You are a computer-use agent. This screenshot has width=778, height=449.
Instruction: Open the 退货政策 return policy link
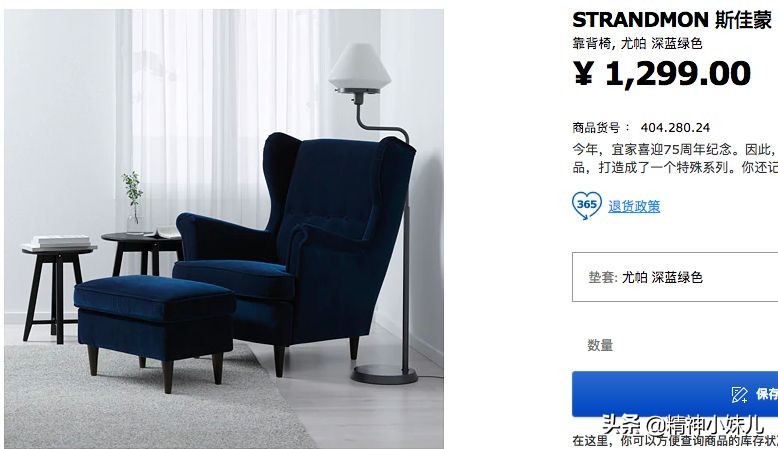[x=634, y=206]
